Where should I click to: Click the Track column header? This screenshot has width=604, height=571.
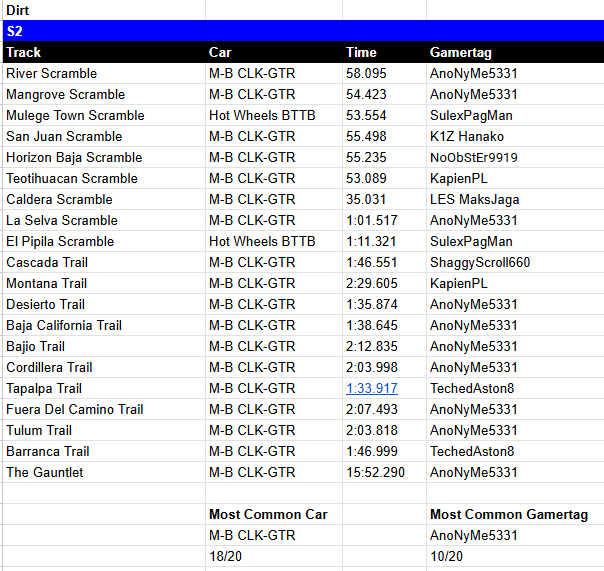(104, 52)
